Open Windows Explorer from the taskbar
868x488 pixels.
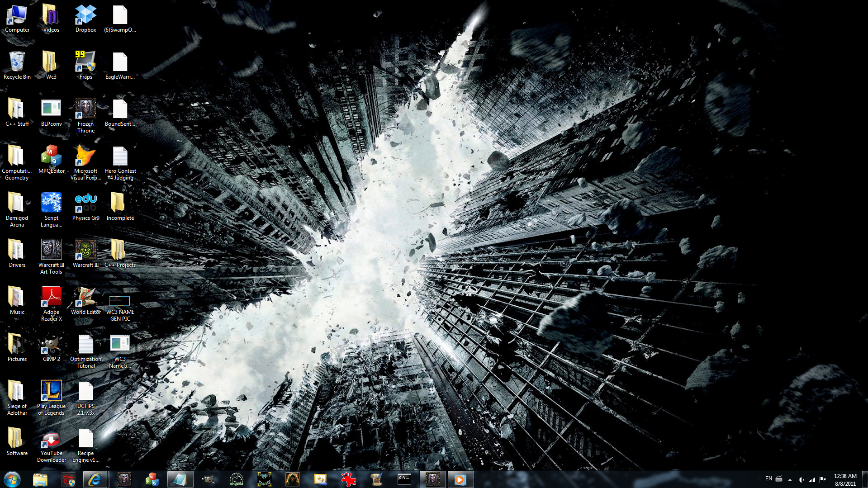click(x=40, y=479)
